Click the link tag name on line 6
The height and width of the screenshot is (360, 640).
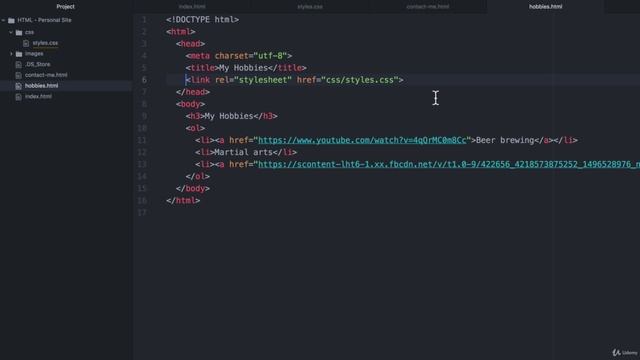point(200,80)
